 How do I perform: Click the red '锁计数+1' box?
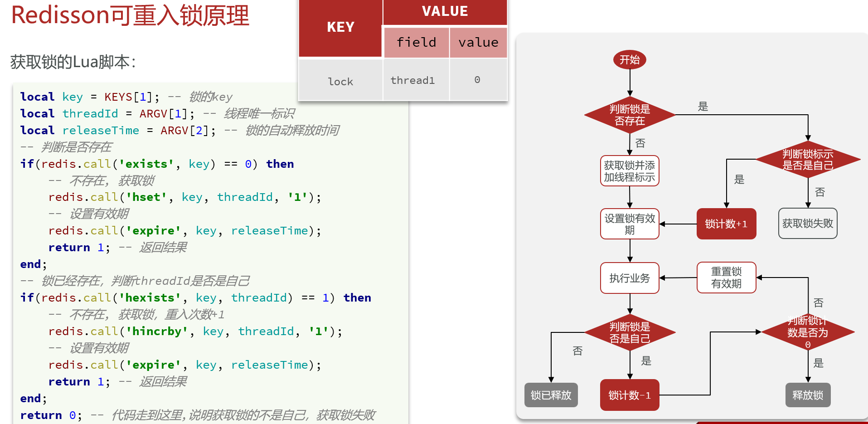[x=726, y=224]
